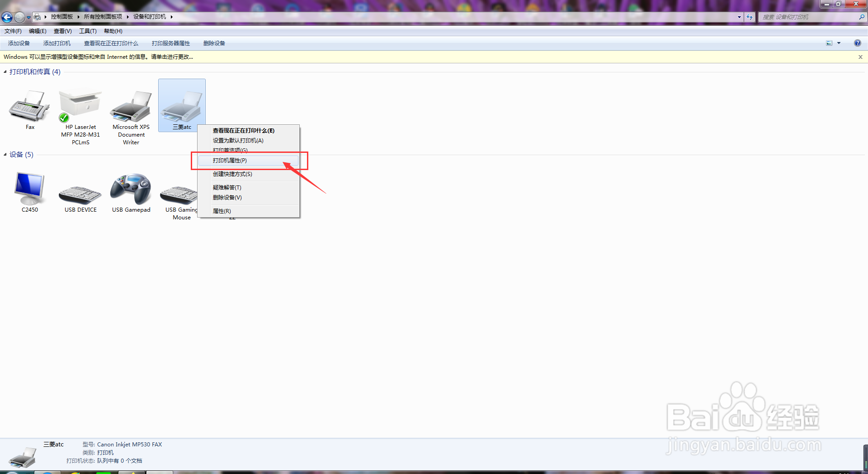Select the HP LaserJet MFP M28-M31 printer
This screenshot has width=868, height=474.
(x=80, y=106)
